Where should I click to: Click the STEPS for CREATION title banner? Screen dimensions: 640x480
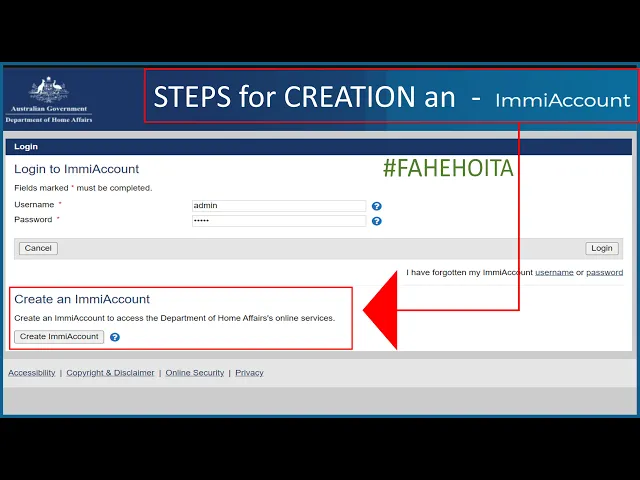pos(390,97)
